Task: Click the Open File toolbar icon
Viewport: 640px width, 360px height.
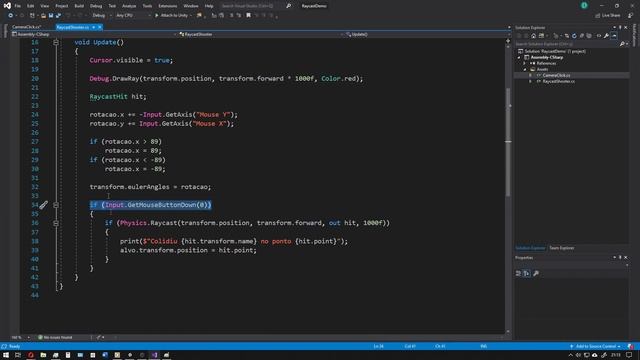Action: click(x=43, y=16)
